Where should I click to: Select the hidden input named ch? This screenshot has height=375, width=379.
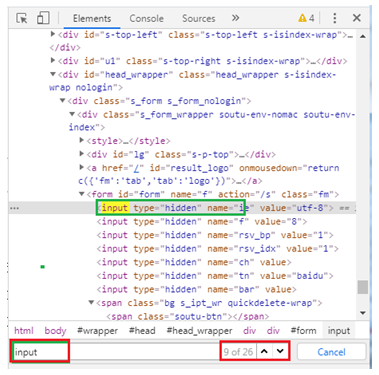pyautogui.click(x=194, y=262)
